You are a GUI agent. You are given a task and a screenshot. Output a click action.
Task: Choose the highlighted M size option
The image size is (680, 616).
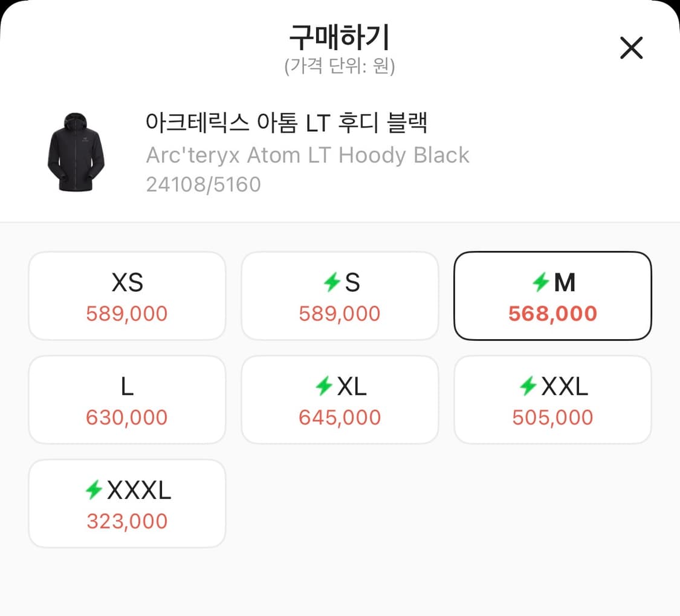552,295
